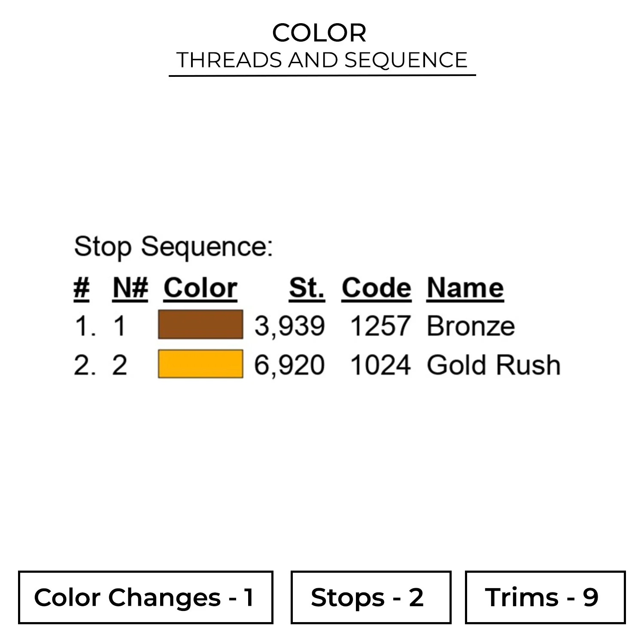Click the Bronze color swatch
This screenshot has width=644, height=644.
point(200,325)
